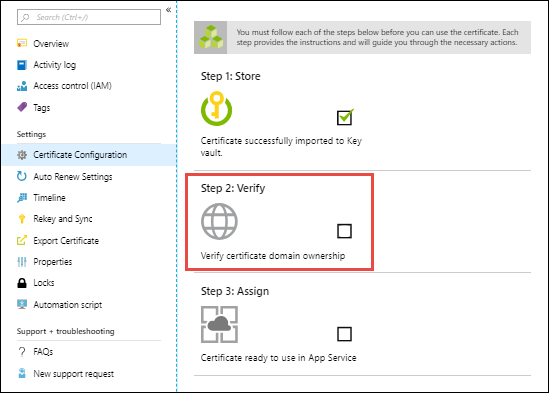
Task: Click the Timeline chart icon
Action: pos(22,198)
